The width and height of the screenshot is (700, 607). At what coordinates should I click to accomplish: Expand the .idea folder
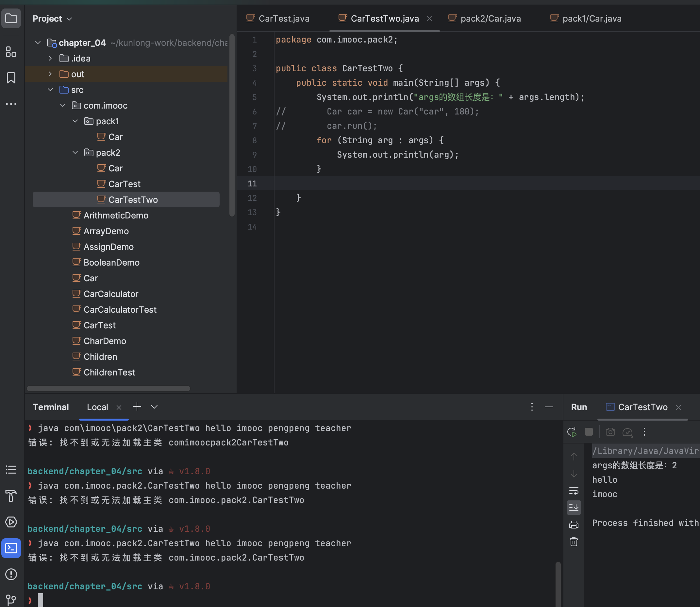point(50,58)
